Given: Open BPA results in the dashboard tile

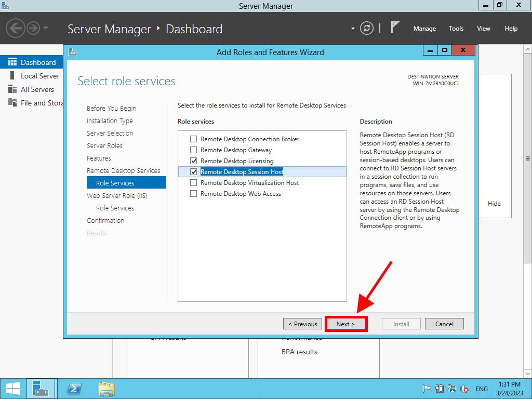Looking at the screenshot, I should (299, 352).
